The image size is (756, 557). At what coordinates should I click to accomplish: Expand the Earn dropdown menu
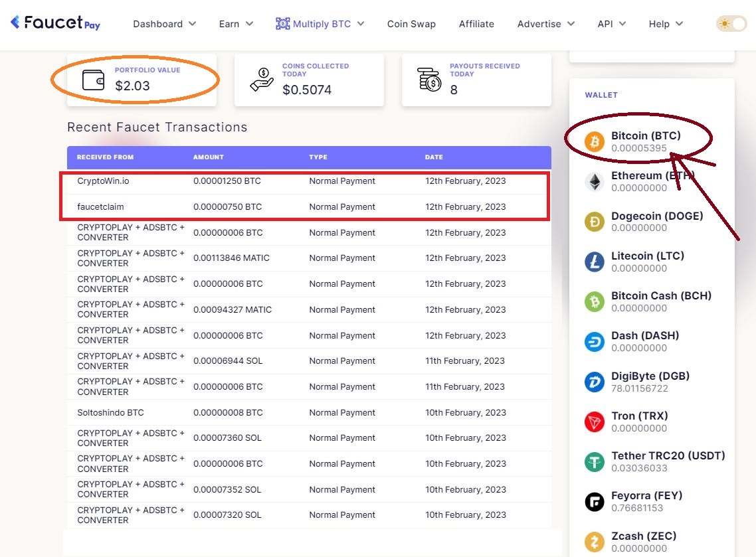coord(236,24)
